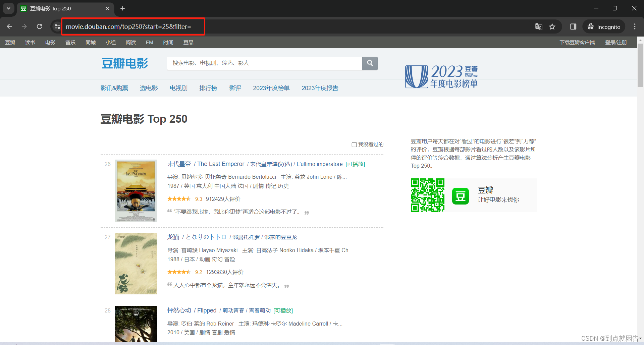The height and width of the screenshot is (345, 644).
Task: Click 登录/注册 link
Action: [616, 43]
